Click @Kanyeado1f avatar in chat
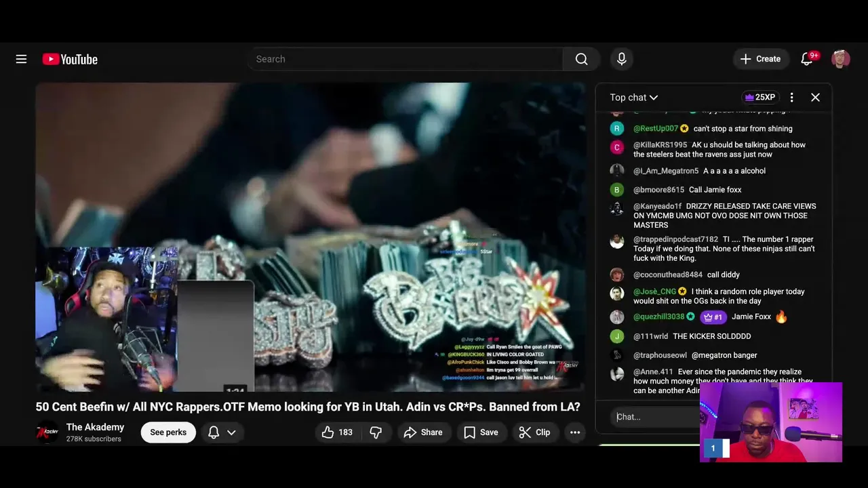 pos(616,209)
